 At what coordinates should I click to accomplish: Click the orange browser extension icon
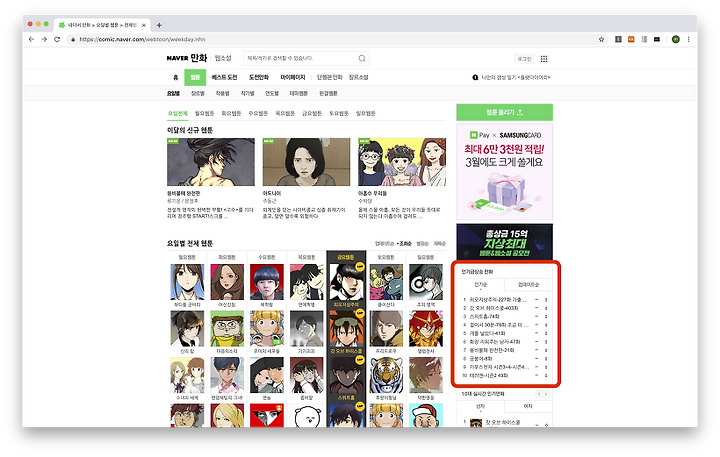(x=631, y=39)
